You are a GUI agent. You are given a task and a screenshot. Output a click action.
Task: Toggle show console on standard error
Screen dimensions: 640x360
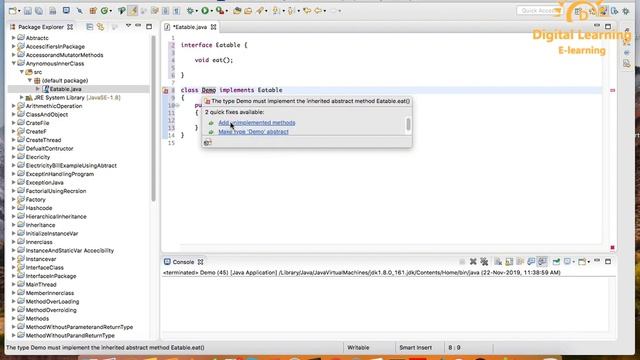click(x=542, y=262)
